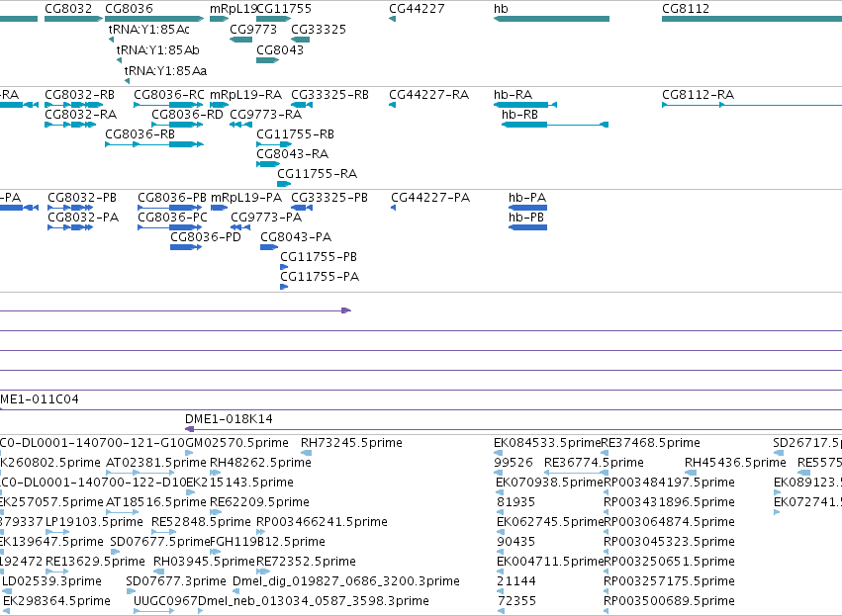The image size is (842, 616).
Task: Open transcript CG8036-RC label
Action: (x=169, y=95)
